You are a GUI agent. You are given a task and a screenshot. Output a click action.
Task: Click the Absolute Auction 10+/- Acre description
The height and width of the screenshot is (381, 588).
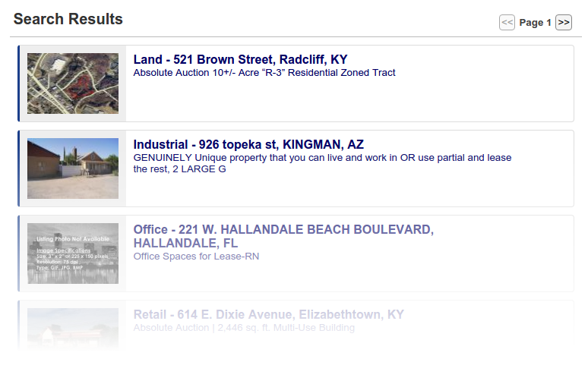point(264,73)
